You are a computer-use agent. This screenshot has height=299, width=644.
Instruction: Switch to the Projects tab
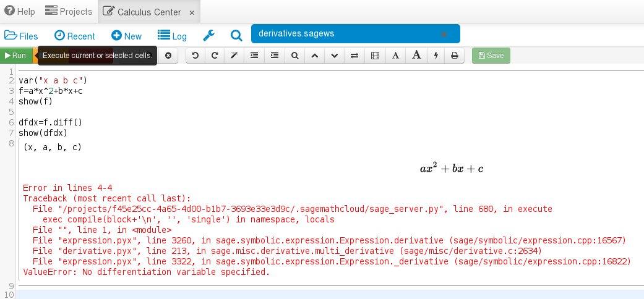[69, 11]
